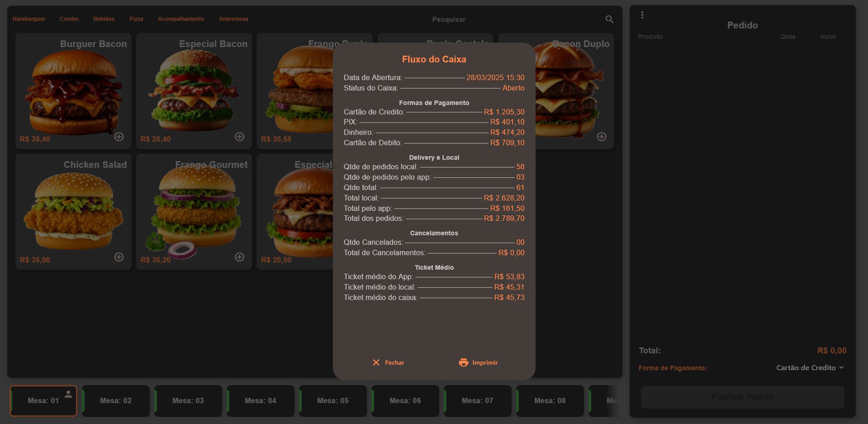Select table Mesa: 01
The width and height of the screenshot is (868, 424).
pyautogui.click(x=43, y=400)
